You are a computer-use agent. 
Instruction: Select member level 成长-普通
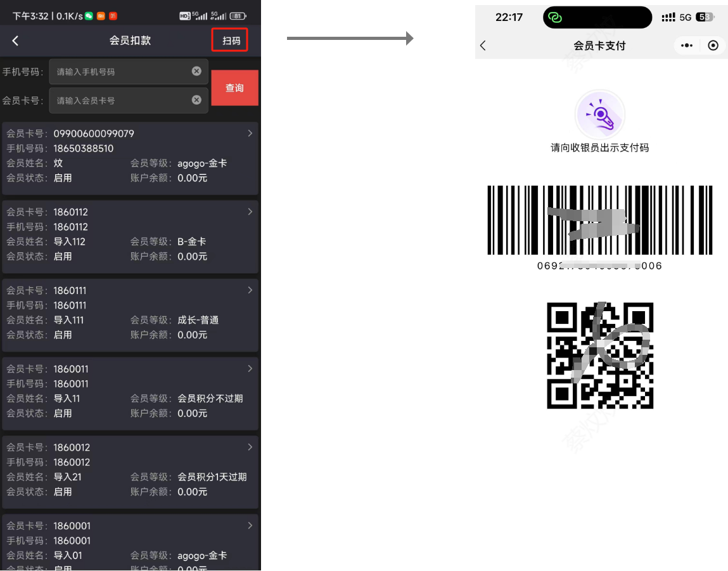tap(198, 320)
